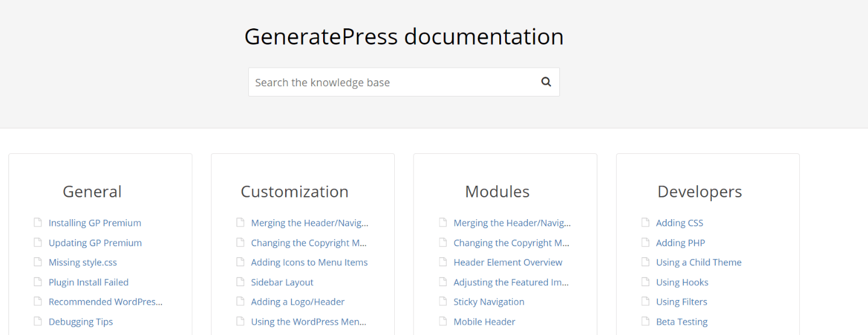
Task: Open 'Adjusting the Featured Im...' article
Action: 511,282
